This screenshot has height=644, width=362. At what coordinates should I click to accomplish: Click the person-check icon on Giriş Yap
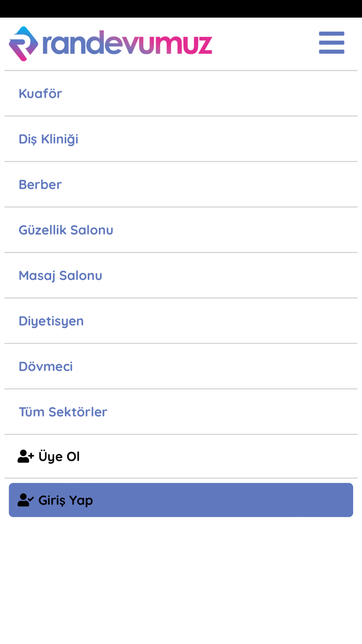point(25,500)
